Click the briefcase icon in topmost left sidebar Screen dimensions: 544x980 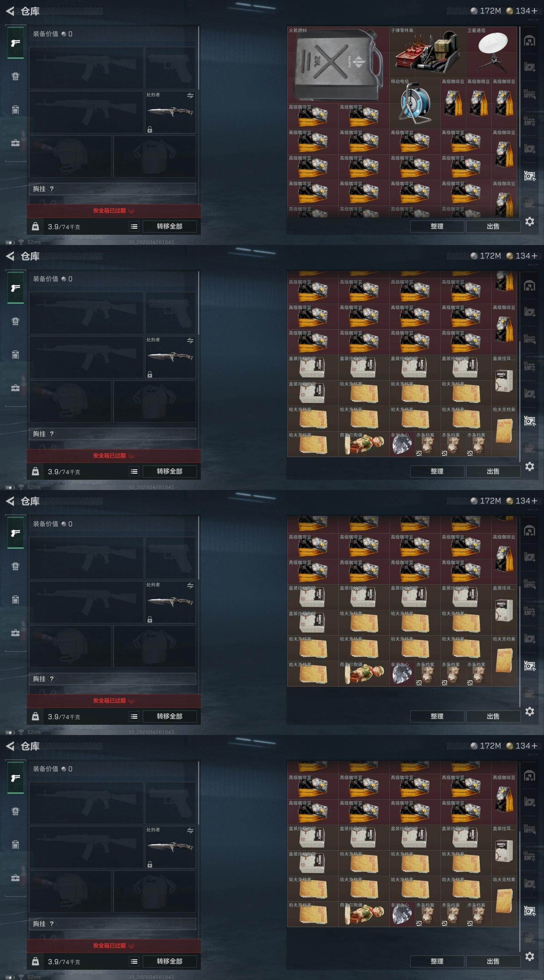click(x=15, y=143)
